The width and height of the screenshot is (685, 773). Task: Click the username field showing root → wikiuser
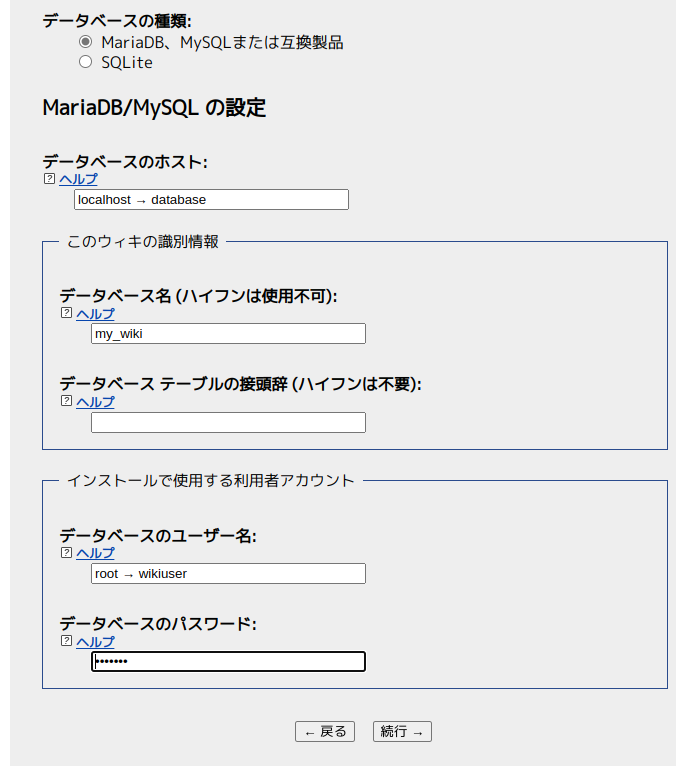[228, 574]
